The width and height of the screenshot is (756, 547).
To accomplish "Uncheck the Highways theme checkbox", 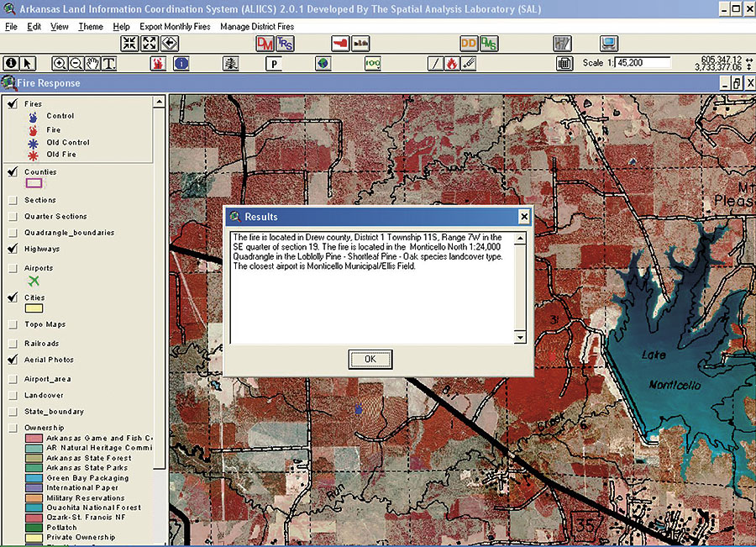I will [13, 249].
